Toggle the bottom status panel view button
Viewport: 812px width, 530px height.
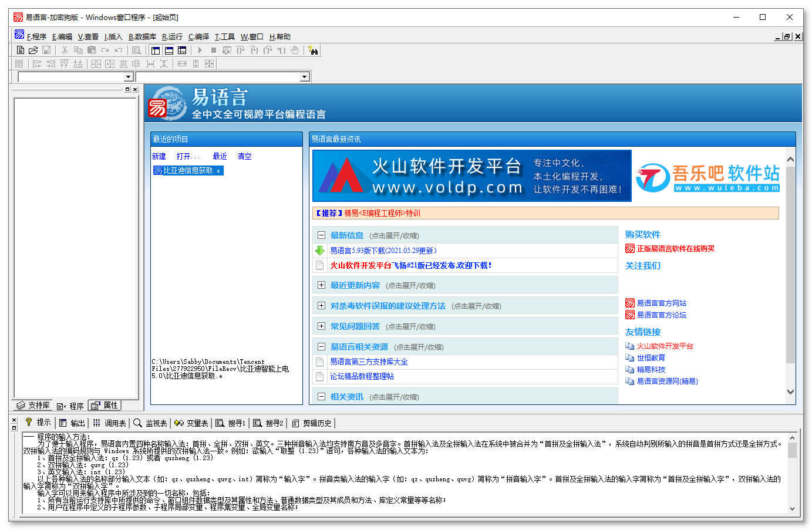point(169,50)
